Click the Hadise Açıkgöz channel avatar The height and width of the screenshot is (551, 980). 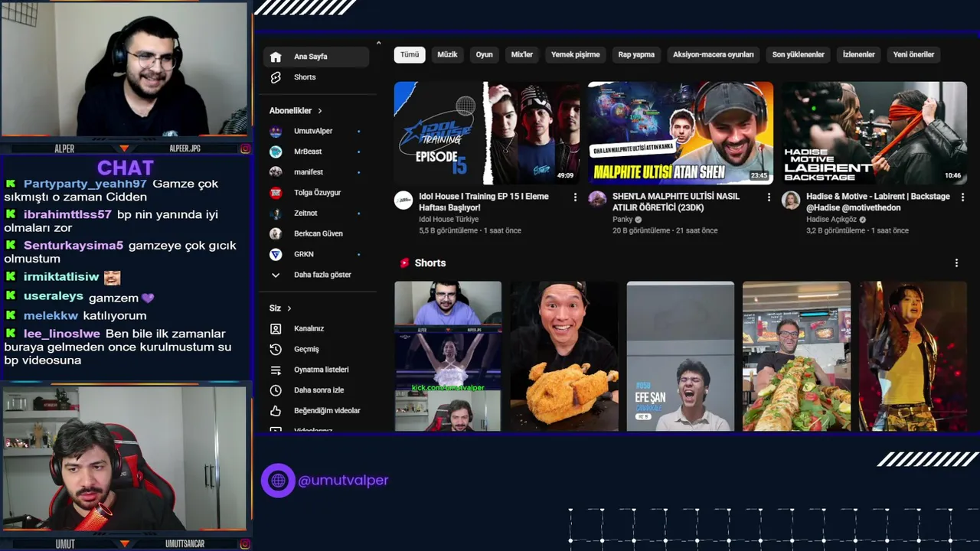click(x=791, y=201)
